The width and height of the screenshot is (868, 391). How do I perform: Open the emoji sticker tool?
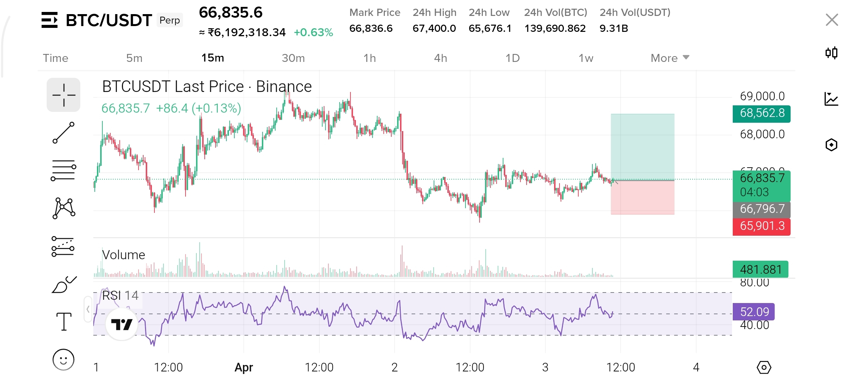click(x=63, y=360)
